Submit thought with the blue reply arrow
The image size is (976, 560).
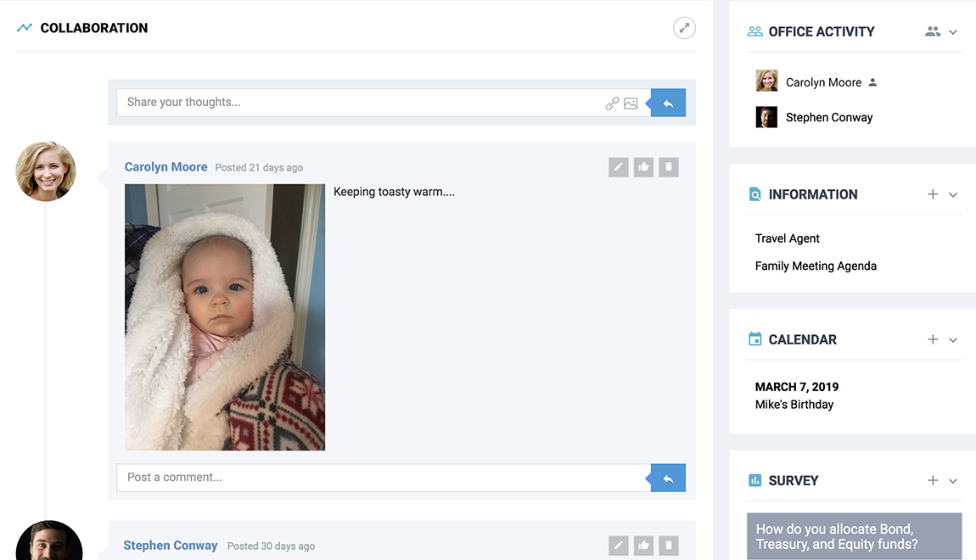click(668, 103)
